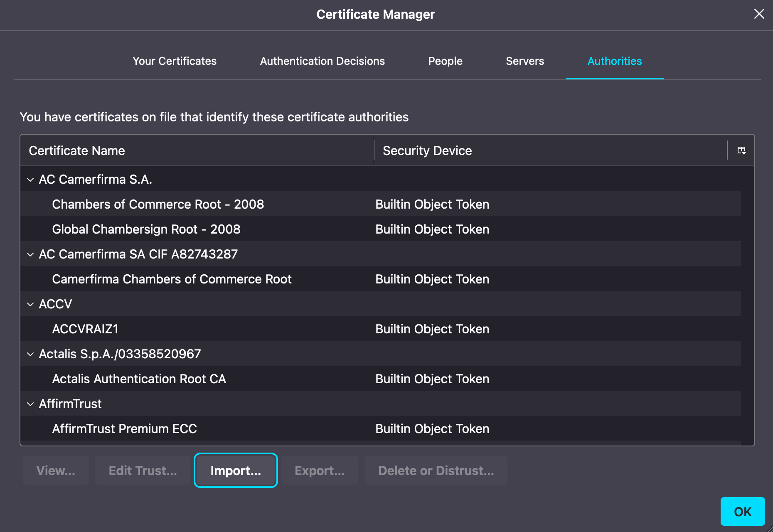This screenshot has height=532, width=773.
Task: Select Chambers of Commerce Root - 2008 certificate
Action: [x=158, y=204]
